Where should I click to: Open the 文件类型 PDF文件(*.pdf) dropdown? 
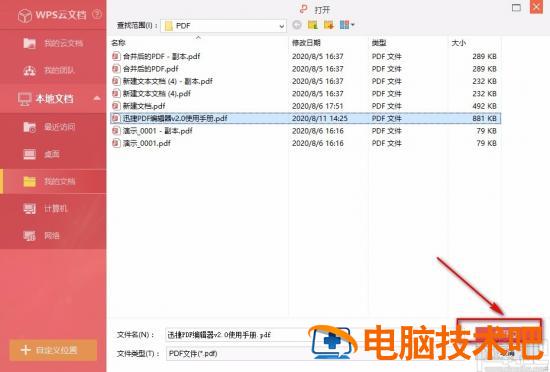pos(310,353)
